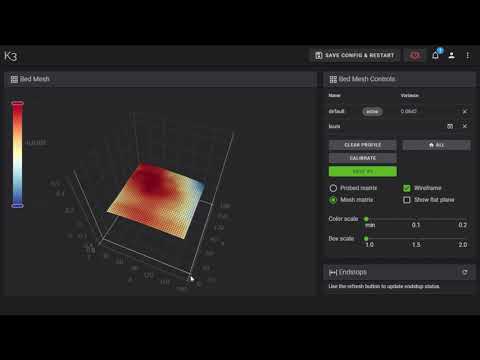Click the Bed Mesh Controls panel grid icon
This screenshot has height=360, width=480.
pyautogui.click(x=333, y=79)
